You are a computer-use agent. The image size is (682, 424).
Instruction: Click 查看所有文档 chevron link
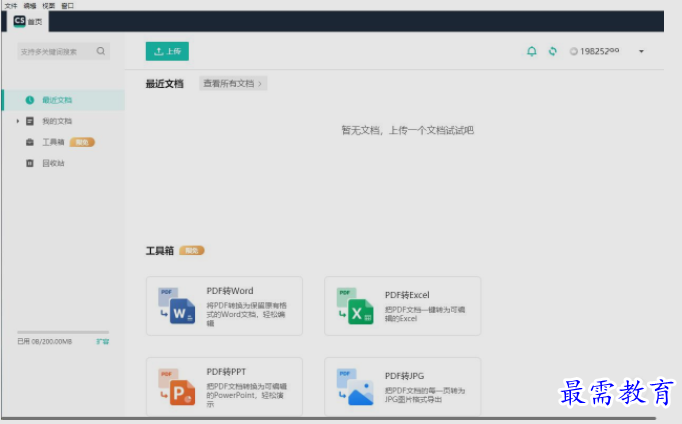233,84
